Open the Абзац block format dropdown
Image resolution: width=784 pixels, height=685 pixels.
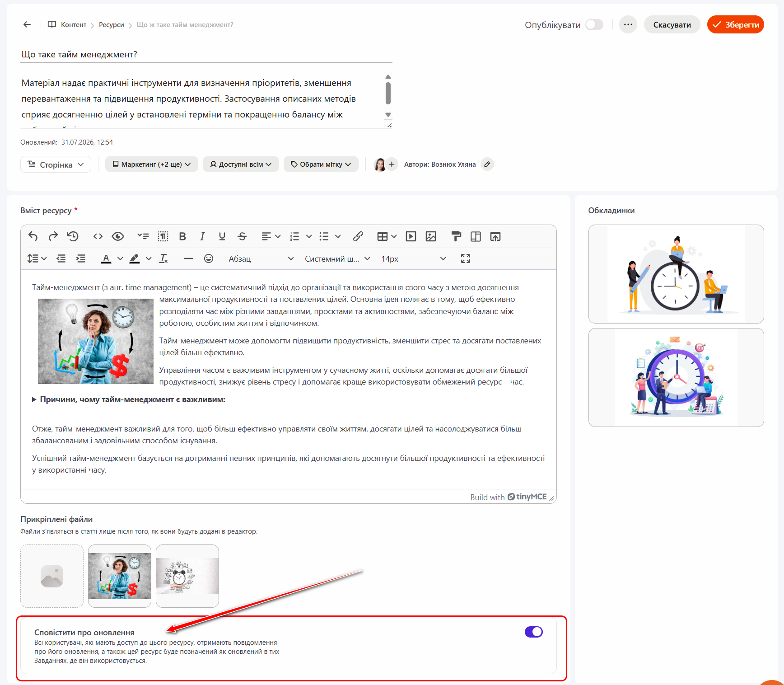tap(261, 258)
